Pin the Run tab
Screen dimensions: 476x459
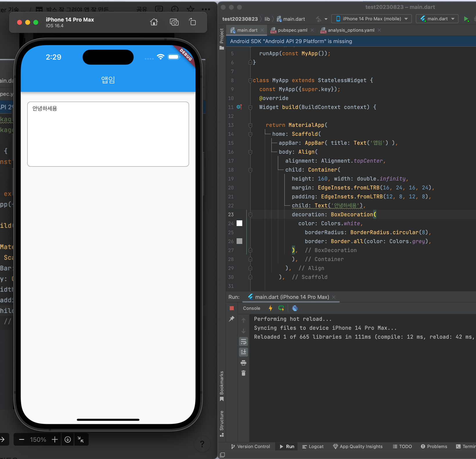(232, 319)
